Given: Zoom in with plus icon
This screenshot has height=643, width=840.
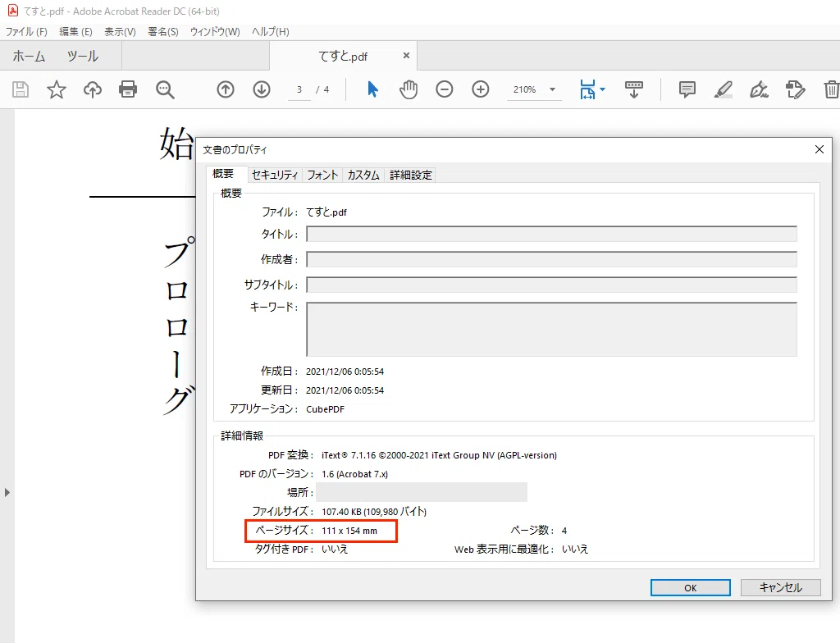Looking at the screenshot, I should click(x=481, y=89).
